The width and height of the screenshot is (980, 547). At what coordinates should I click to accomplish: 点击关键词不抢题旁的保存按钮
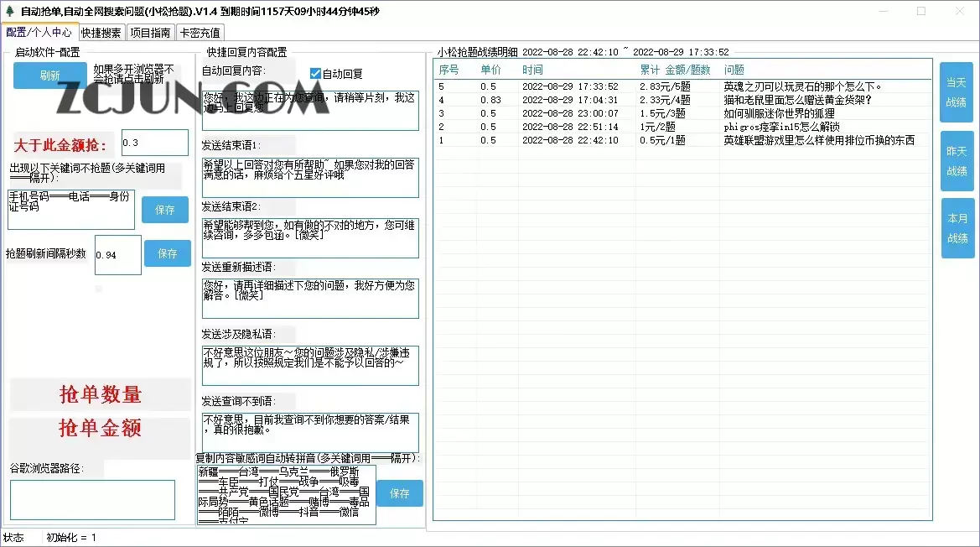[165, 210]
